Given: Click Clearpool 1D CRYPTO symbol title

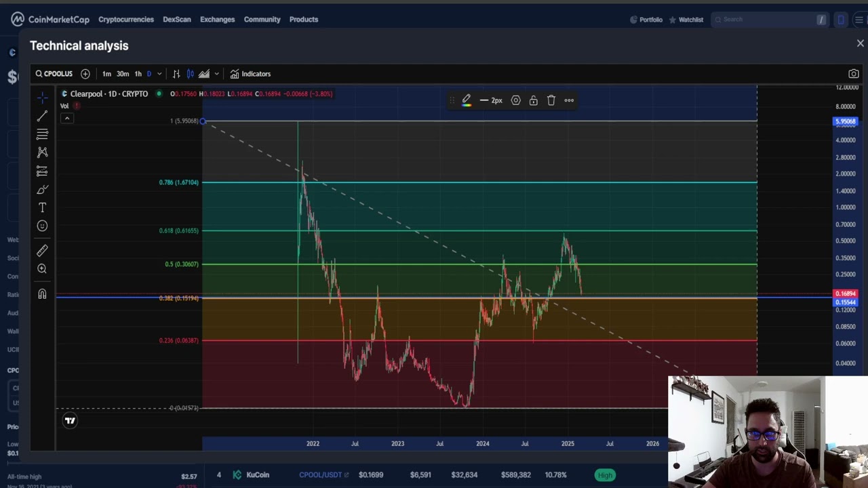Looking at the screenshot, I should point(109,94).
